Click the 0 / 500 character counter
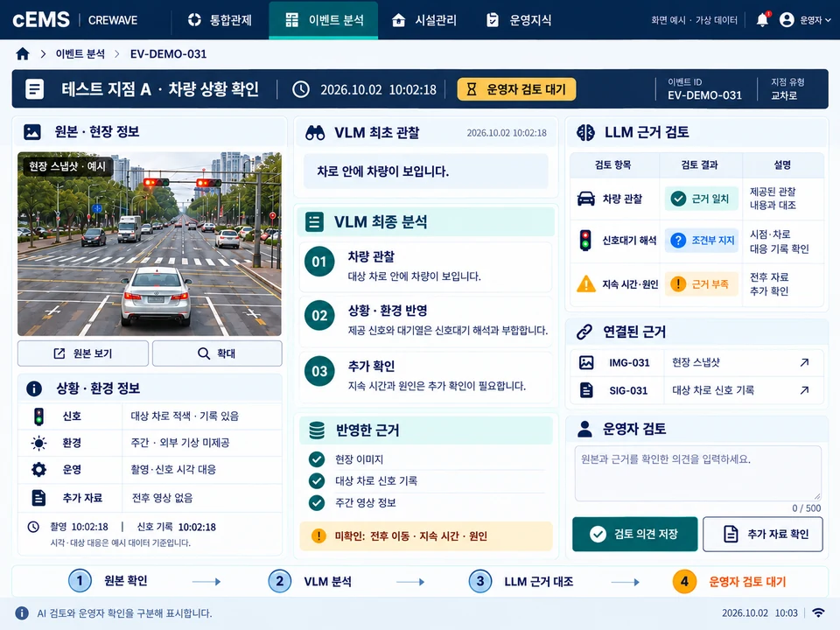Viewport: 840px width, 630px height. 806,507
